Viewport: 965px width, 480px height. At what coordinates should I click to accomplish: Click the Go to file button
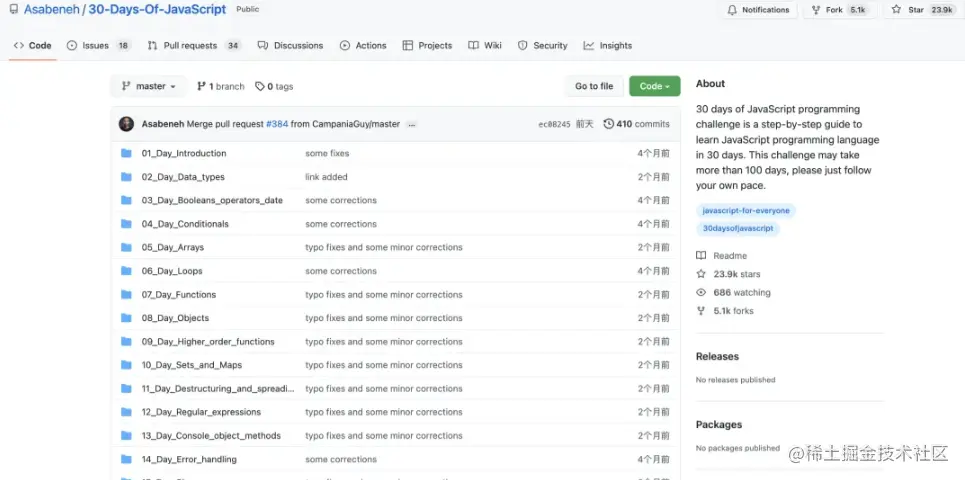[x=594, y=86]
